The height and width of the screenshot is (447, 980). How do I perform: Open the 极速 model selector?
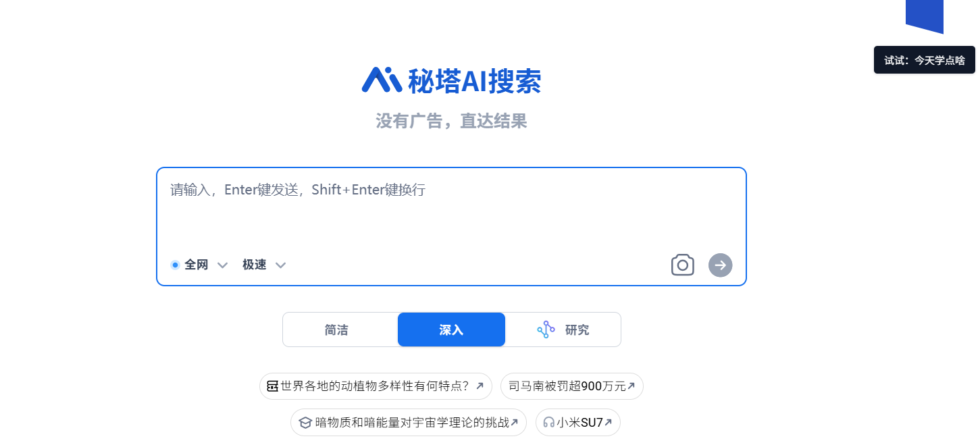[x=264, y=265]
